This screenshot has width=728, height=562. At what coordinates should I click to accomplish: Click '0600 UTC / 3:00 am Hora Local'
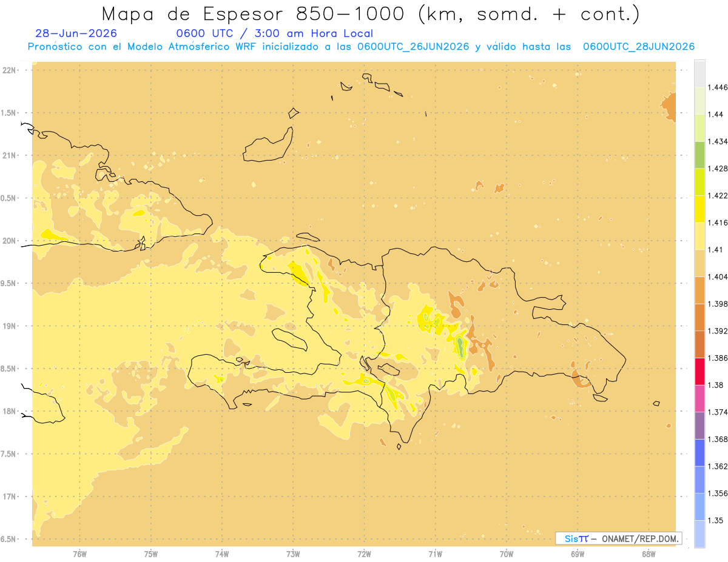(x=274, y=33)
